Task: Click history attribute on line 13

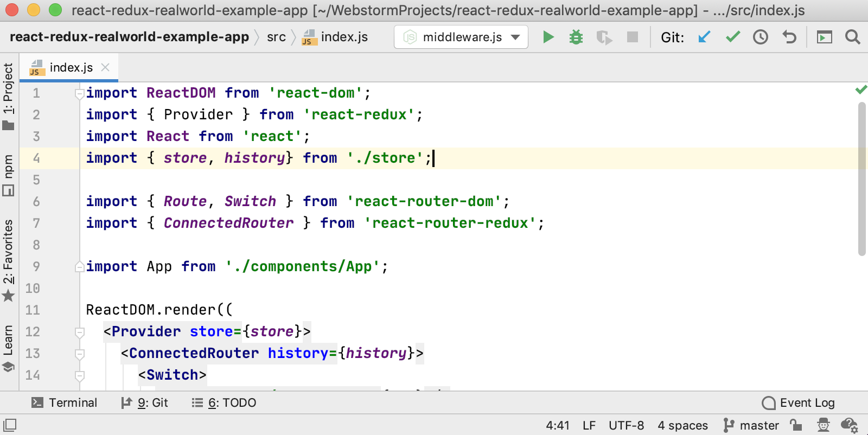Action: click(298, 353)
